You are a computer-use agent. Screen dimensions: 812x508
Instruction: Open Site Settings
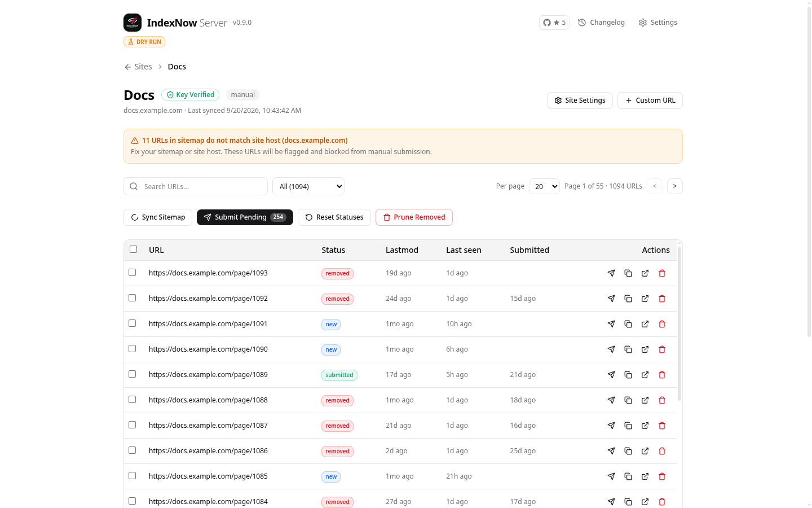point(580,100)
